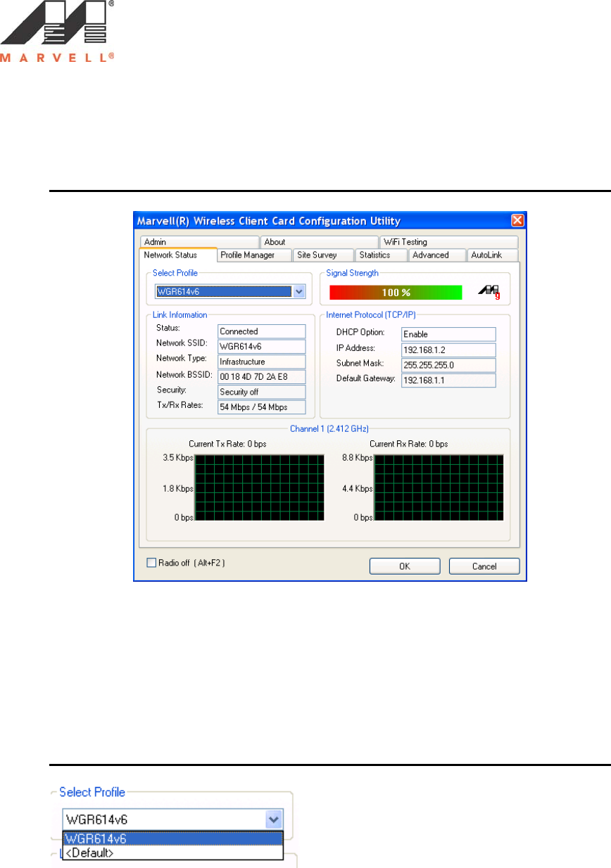Click the 4.4 Kbps axis label
Viewport: 611px width, 868px height.
tap(358, 488)
